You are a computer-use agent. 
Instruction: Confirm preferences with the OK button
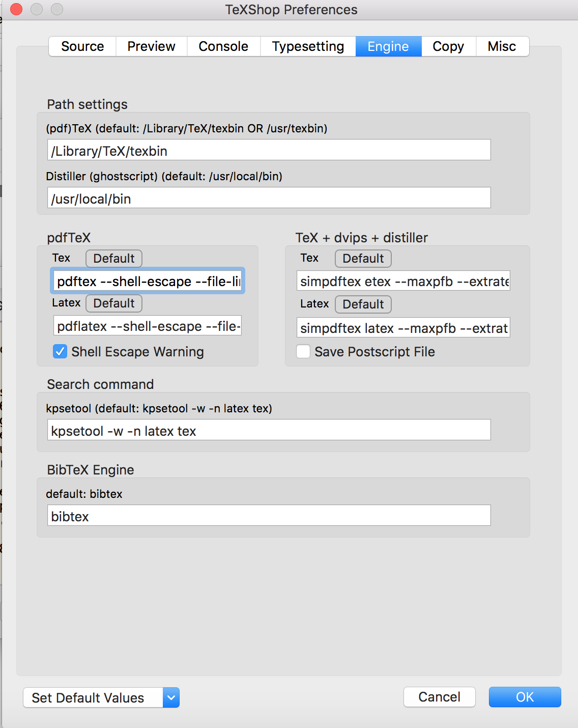525,697
